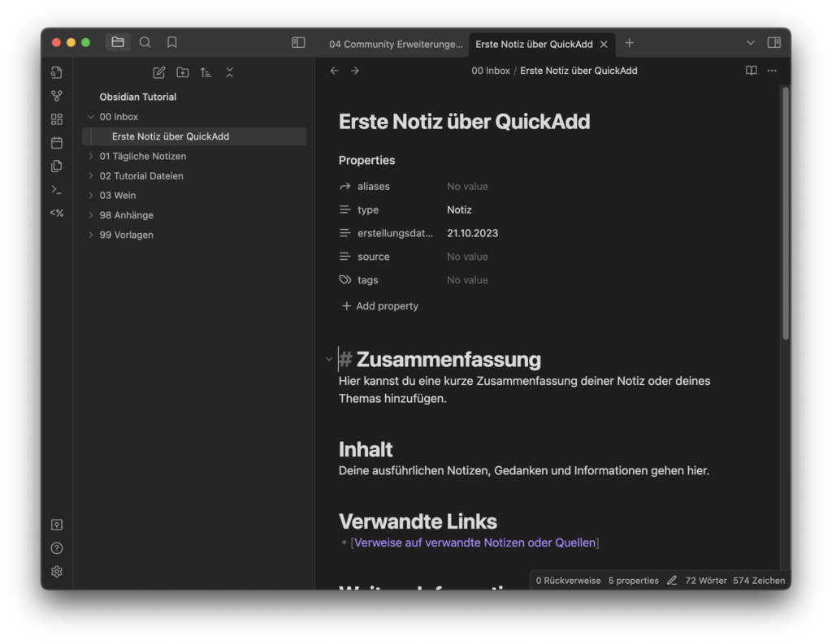
Task: Open the bookmarks pane icon
Action: (x=172, y=42)
